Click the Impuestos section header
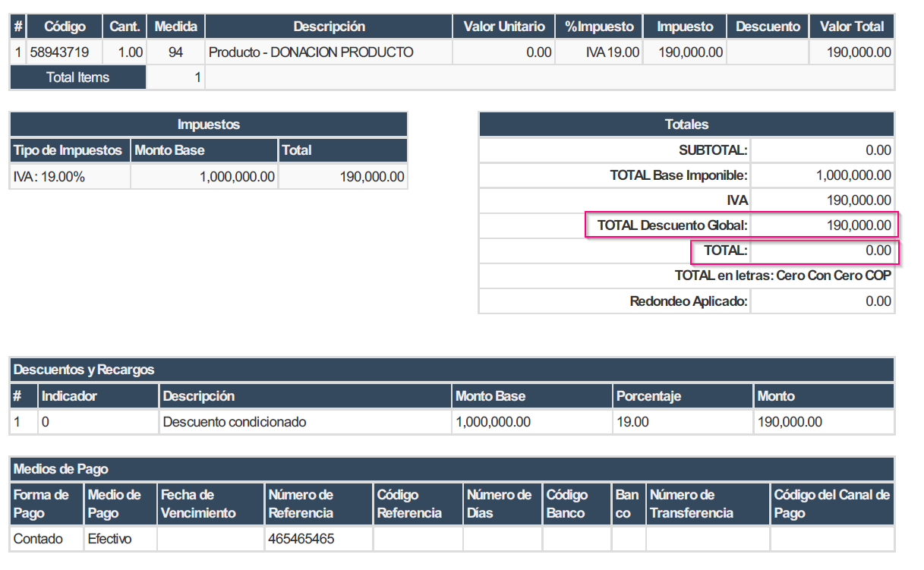The width and height of the screenshot is (924, 570). tap(208, 124)
